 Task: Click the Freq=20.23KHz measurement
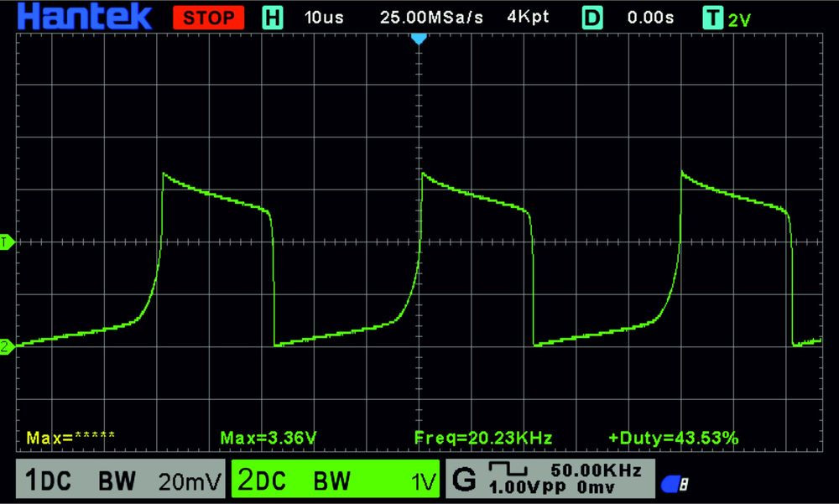[x=483, y=438]
